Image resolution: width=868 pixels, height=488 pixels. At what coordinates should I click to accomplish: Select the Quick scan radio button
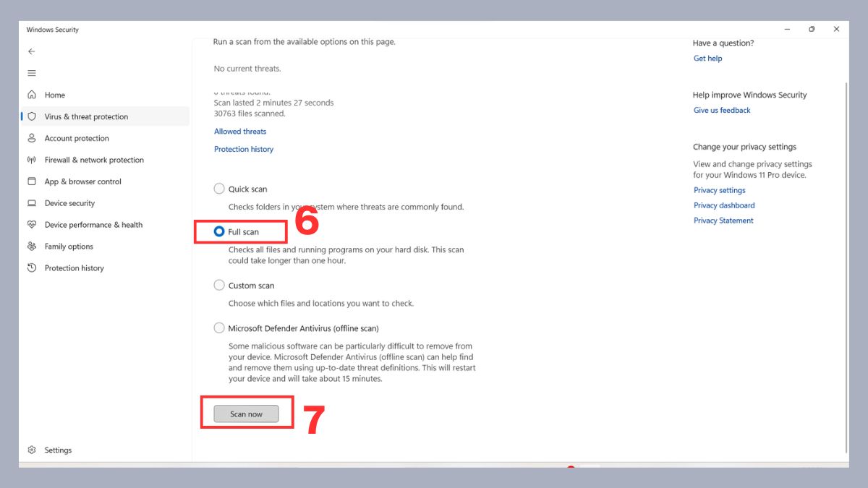tap(219, 189)
